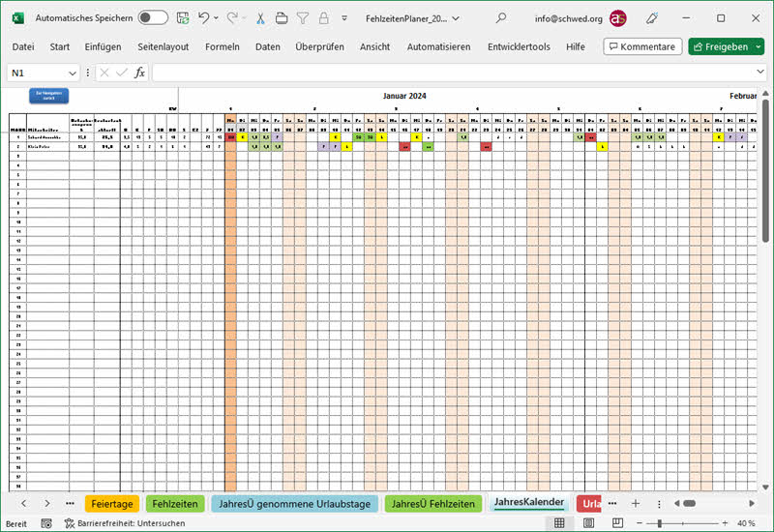Click the Name Box input field
774x532 pixels.
coord(37,73)
